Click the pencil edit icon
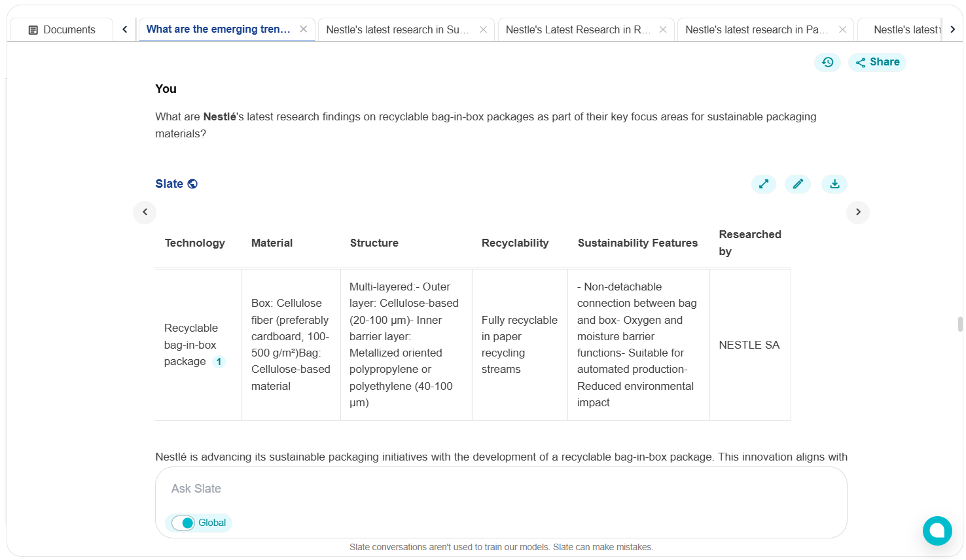 797,184
